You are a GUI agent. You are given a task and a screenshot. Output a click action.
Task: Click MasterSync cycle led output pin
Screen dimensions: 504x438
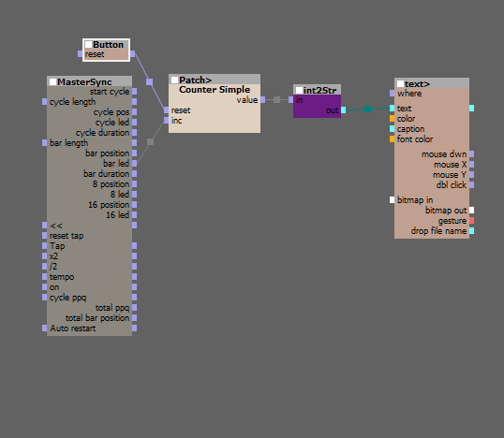pos(134,122)
